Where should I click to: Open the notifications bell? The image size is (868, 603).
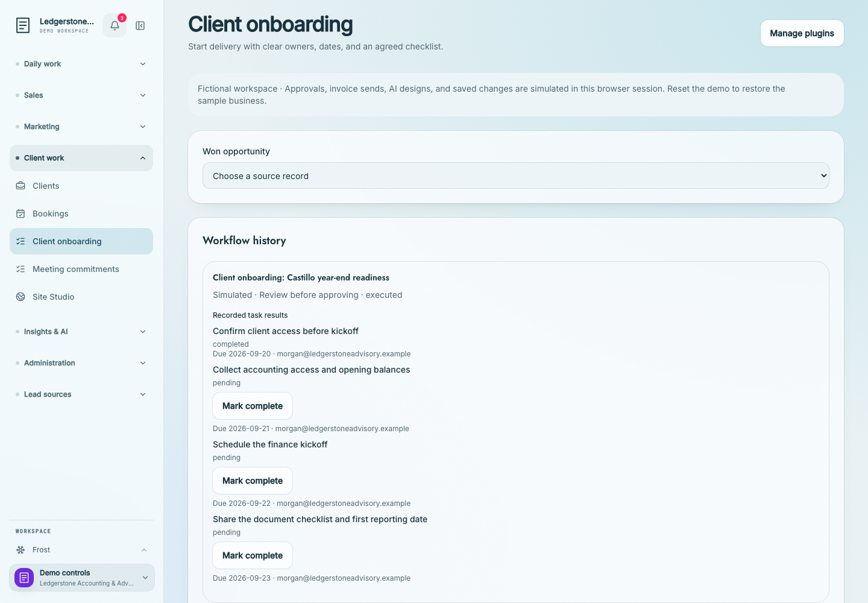pyautogui.click(x=115, y=25)
